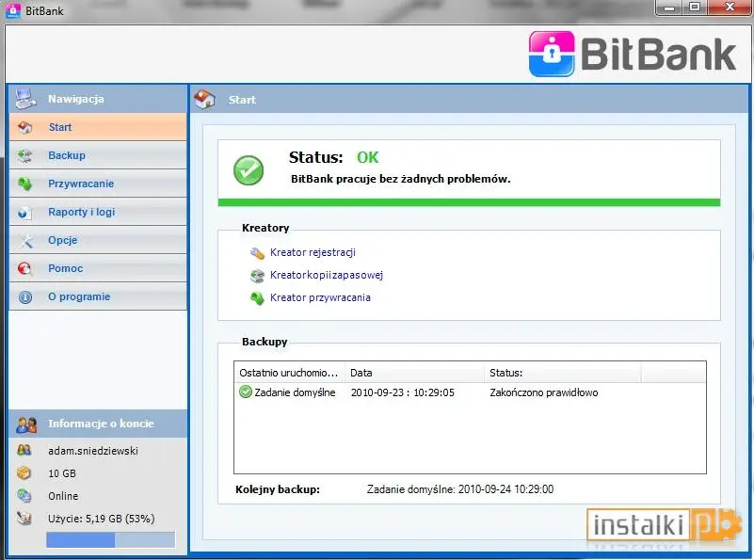Click the Kreator kopii zapasowej icon
This screenshot has height=560, width=754.
[257, 276]
